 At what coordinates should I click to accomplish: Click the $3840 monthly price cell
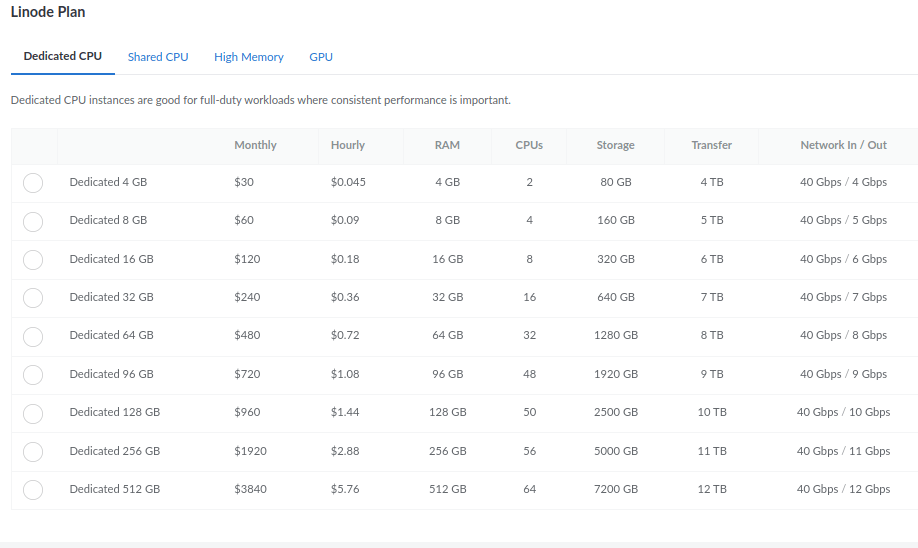pos(251,489)
